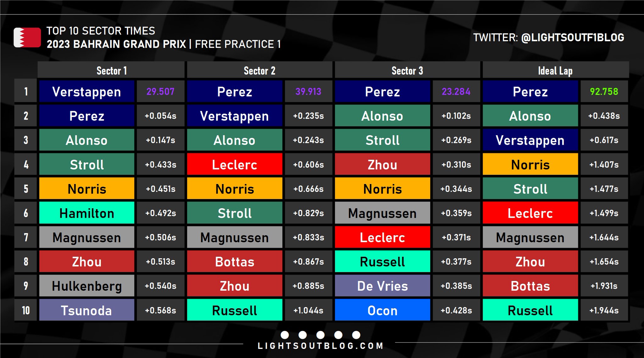Select the Sector 2 column header
This screenshot has width=644, height=358.
(x=259, y=70)
